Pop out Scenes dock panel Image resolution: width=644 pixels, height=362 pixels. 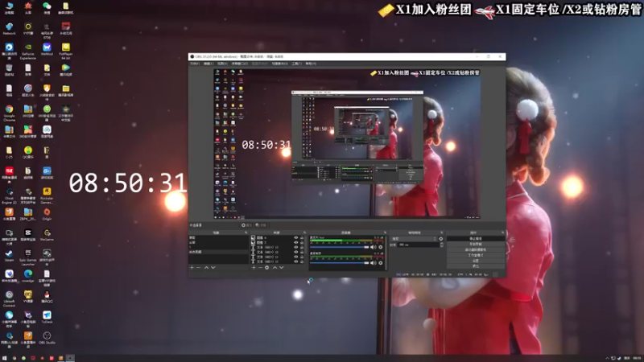[x=246, y=232]
